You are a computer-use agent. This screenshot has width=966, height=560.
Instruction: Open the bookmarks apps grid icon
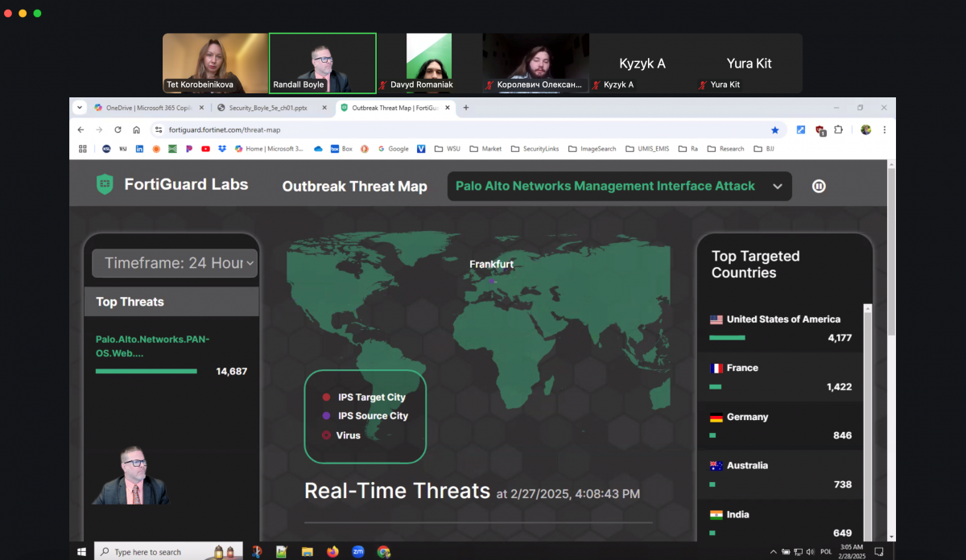coord(82,149)
